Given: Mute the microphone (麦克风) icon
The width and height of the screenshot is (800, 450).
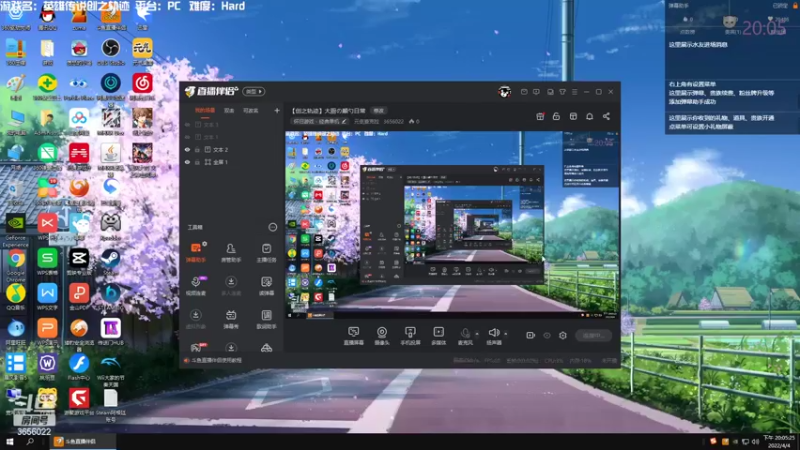Looking at the screenshot, I should (465, 334).
